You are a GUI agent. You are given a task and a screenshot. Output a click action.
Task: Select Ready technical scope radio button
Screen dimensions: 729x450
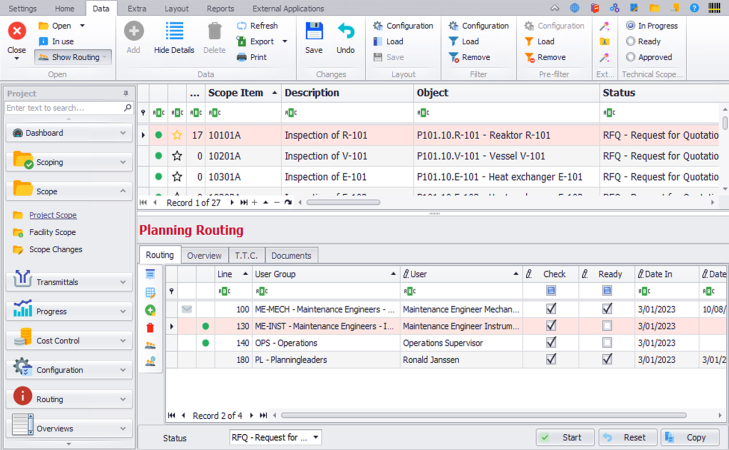[630, 41]
